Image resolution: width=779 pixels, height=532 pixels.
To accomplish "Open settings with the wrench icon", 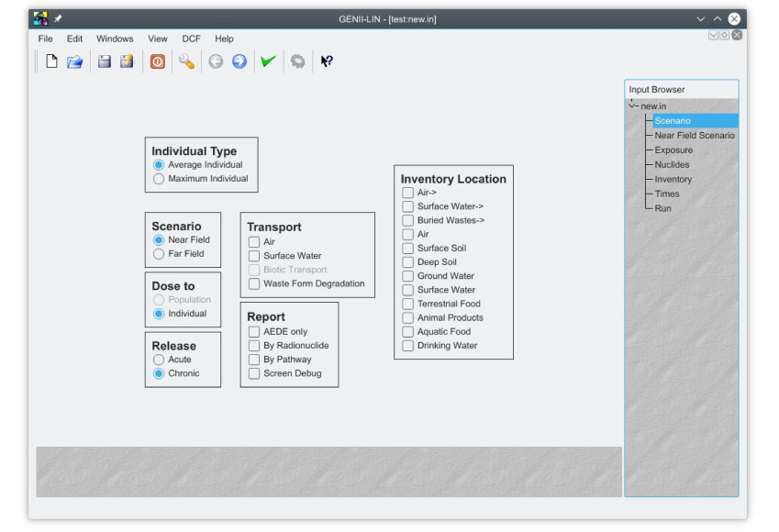I will [x=186, y=61].
